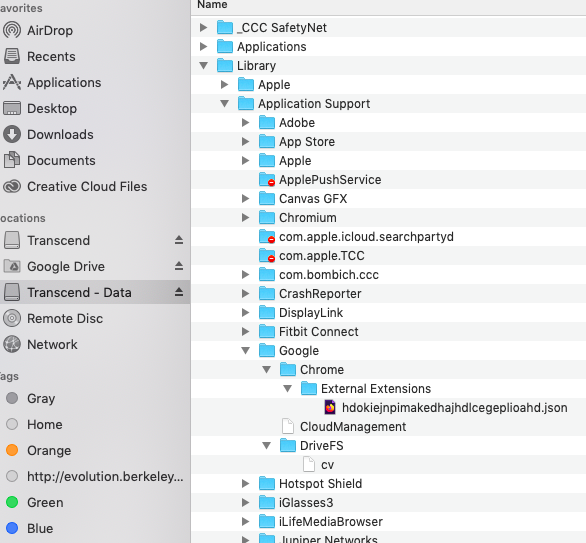Click the restricted ApplePushService folder icon

[x=267, y=179]
